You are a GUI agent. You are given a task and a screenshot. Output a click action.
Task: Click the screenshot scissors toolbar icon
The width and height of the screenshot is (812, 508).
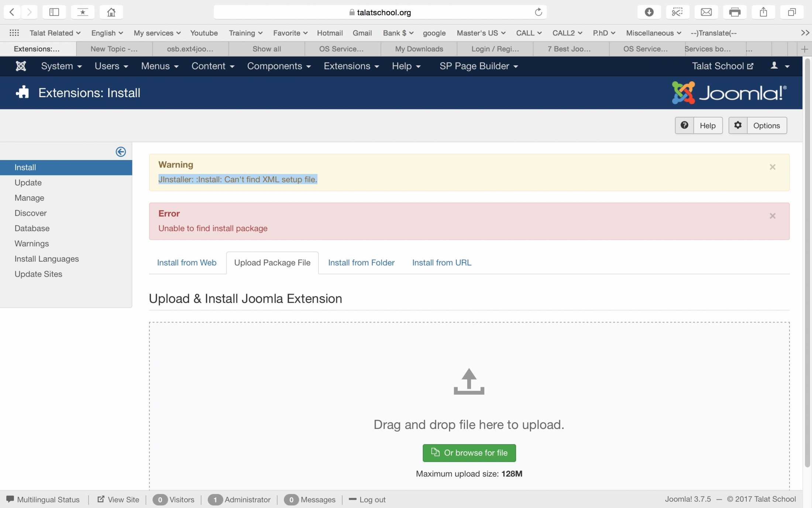coord(677,12)
